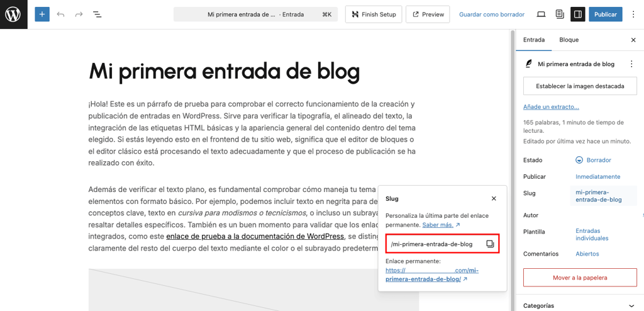Change publish date from Inmediatamente
This screenshot has width=644, height=311.
point(598,176)
